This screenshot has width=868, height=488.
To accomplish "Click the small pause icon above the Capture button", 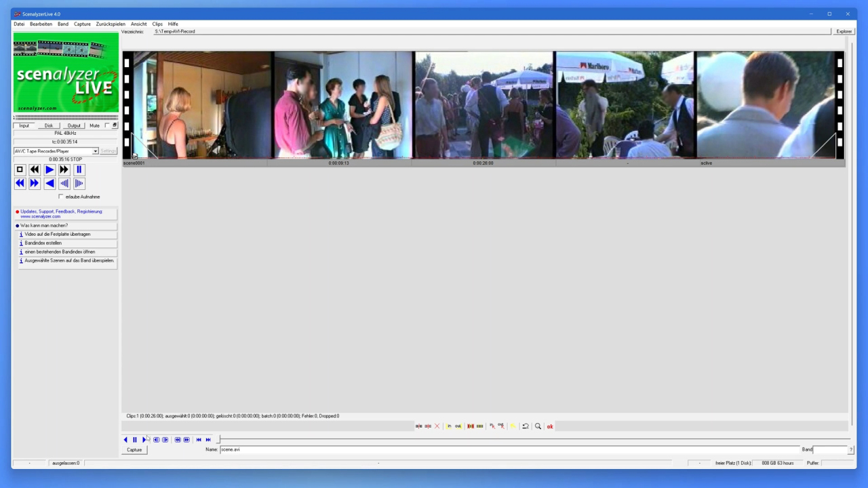I will tap(135, 440).
